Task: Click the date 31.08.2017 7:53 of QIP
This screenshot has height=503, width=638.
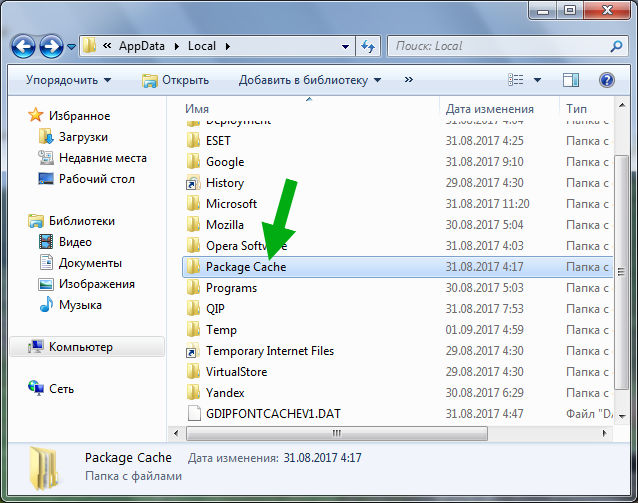Action: point(484,308)
